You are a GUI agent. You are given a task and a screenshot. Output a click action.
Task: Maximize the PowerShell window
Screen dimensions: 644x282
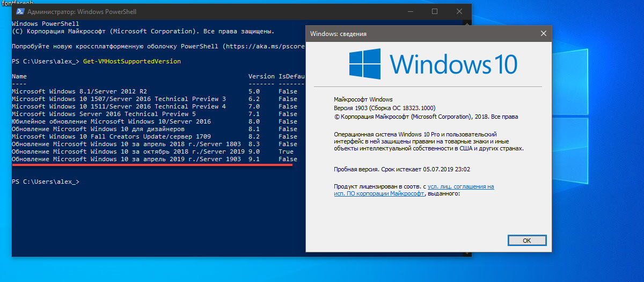[x=435, y=11]
